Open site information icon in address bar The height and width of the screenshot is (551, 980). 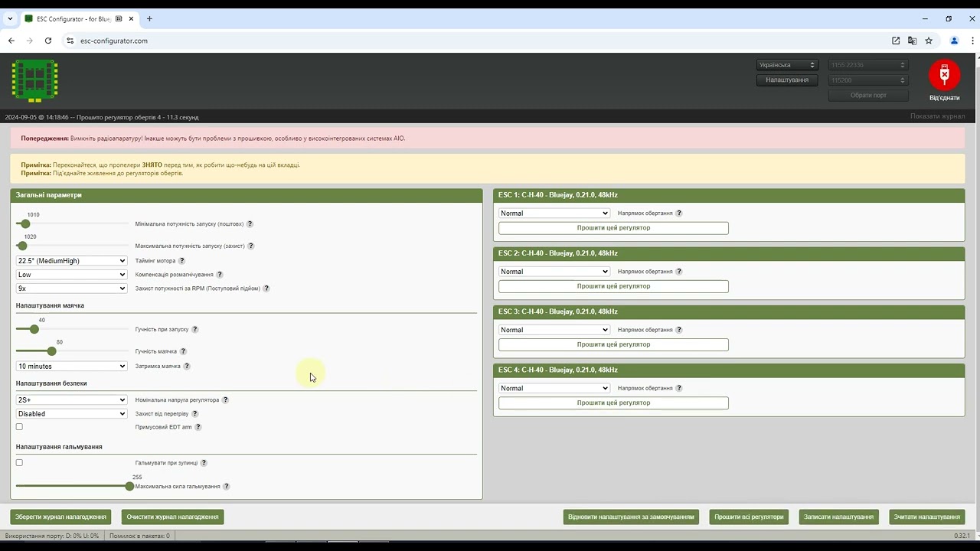click(70, 41)
